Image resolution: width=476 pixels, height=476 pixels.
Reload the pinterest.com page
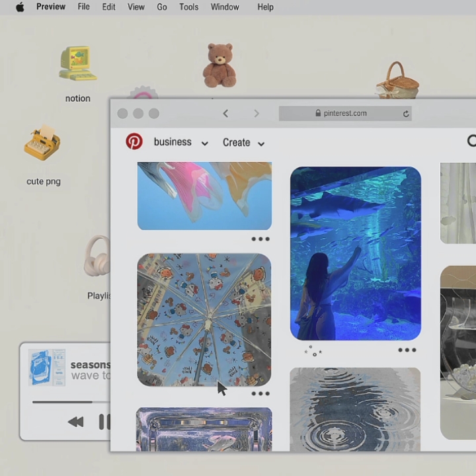[406, 114]
